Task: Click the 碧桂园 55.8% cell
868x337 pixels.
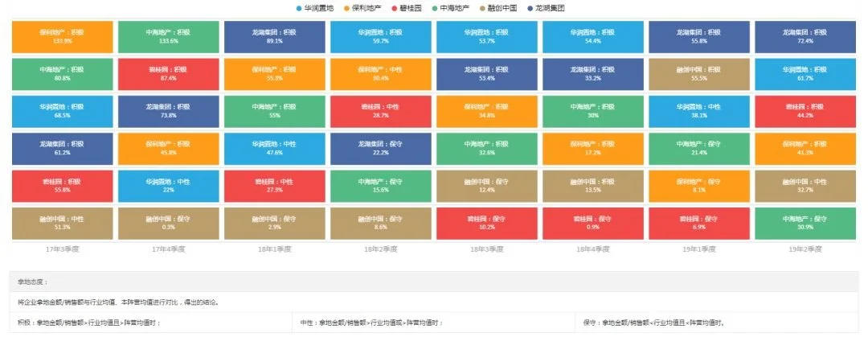Action: (x=63, y=187)
